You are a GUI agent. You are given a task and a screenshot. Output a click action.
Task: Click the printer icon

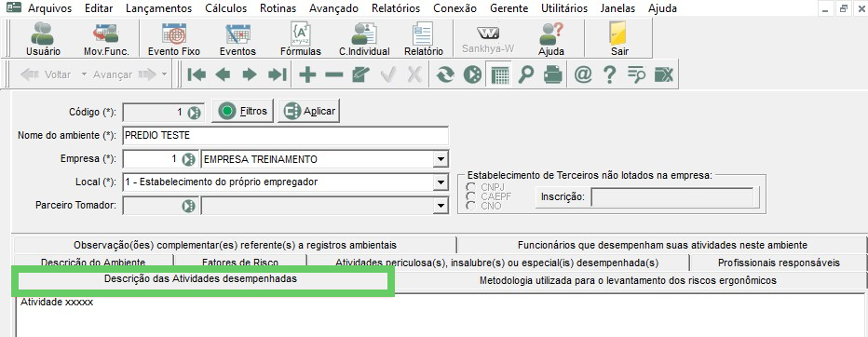click(552, 74)
